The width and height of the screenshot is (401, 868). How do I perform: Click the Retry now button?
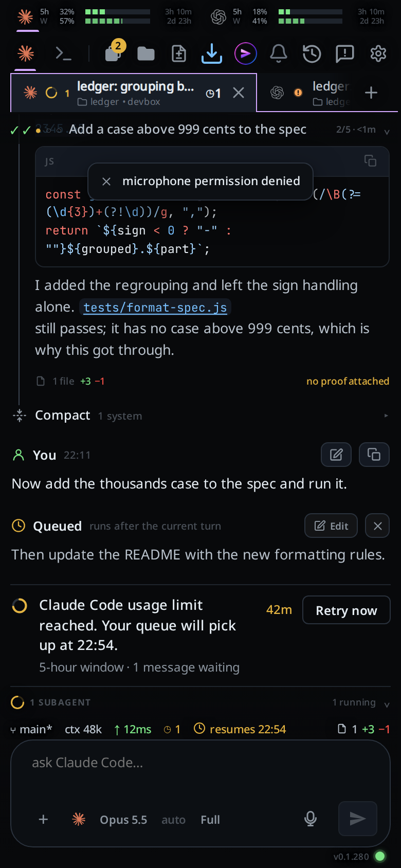[347, 610]
